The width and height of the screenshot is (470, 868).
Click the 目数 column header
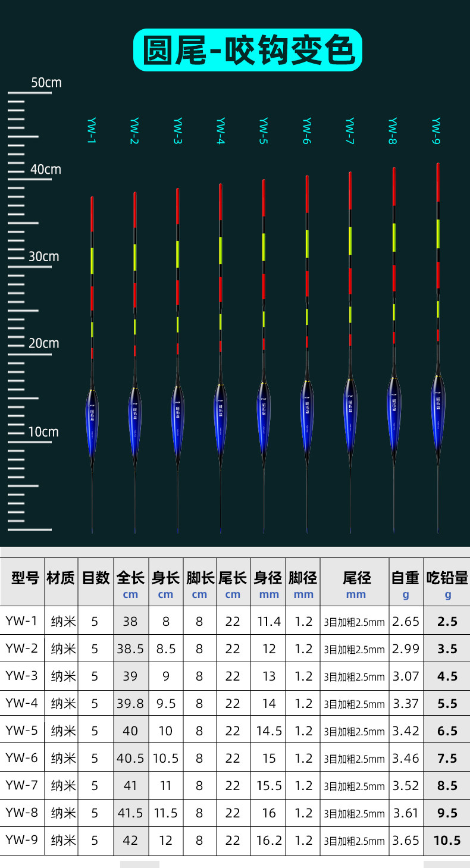click(95, 577)
